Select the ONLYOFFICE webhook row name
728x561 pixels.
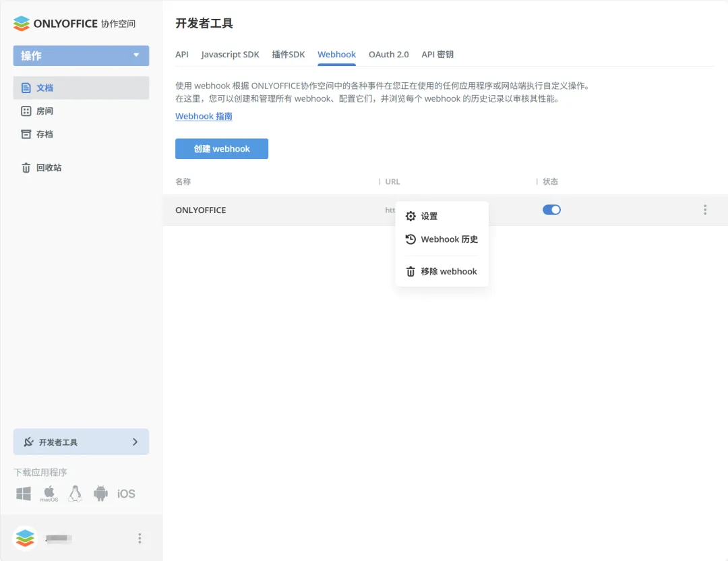point(201,210)
